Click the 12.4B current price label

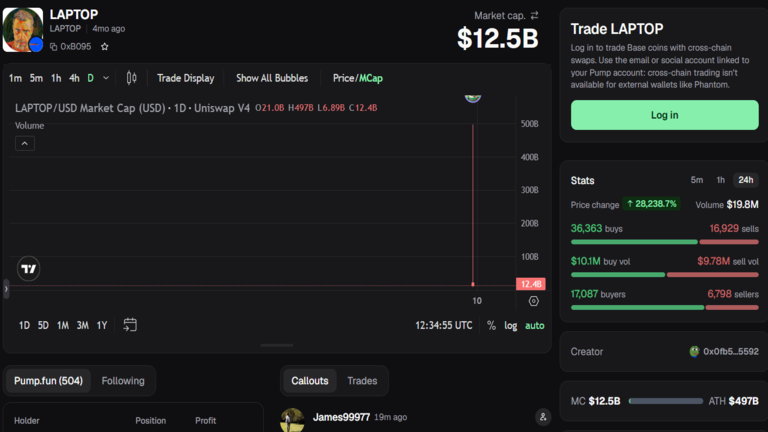[530, 284]
